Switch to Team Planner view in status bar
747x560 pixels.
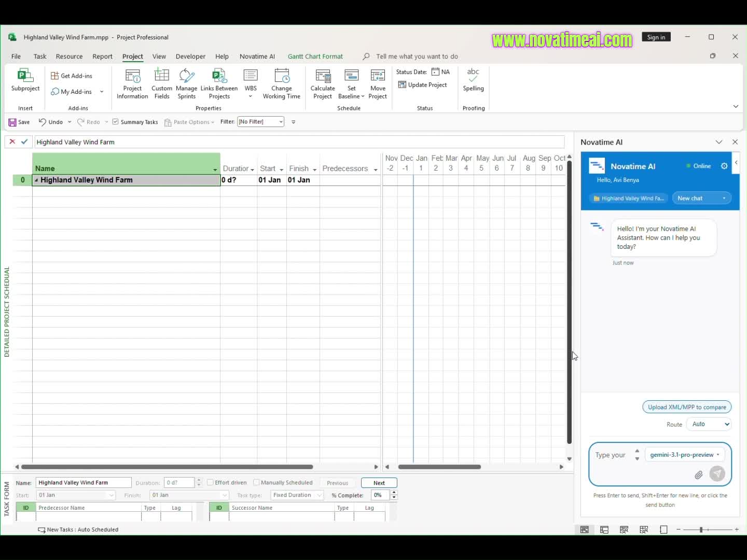click(624, 529)
